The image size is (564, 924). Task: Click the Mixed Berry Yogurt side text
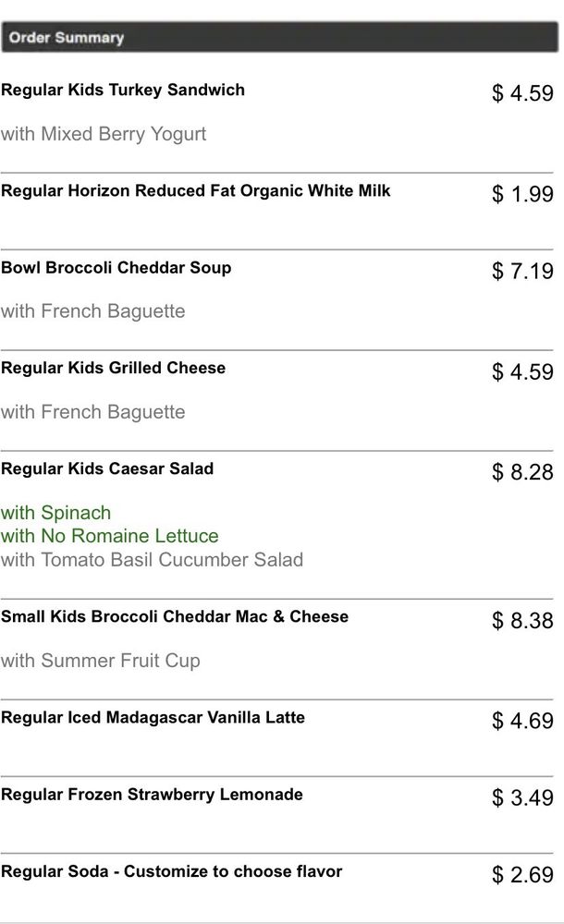pyautogui.click(x=104, y=134)
